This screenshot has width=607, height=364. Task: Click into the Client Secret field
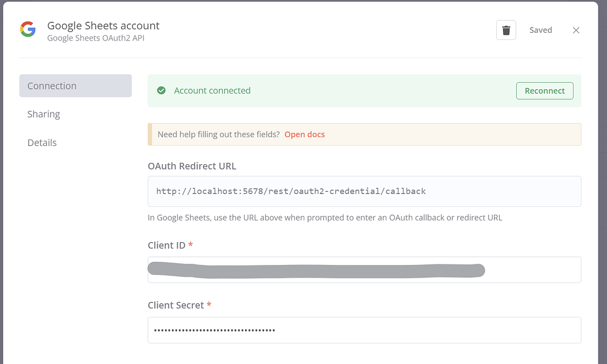pyautogui.click(x=364, y=330)
